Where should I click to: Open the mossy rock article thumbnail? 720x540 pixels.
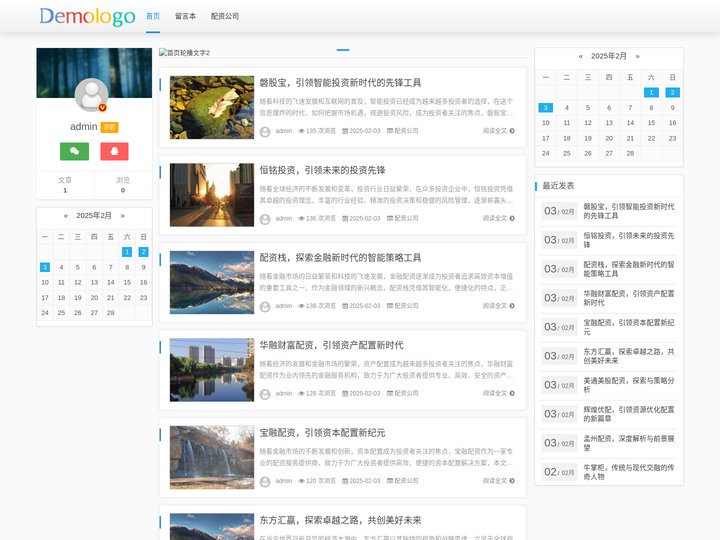(x=212, y=107)
